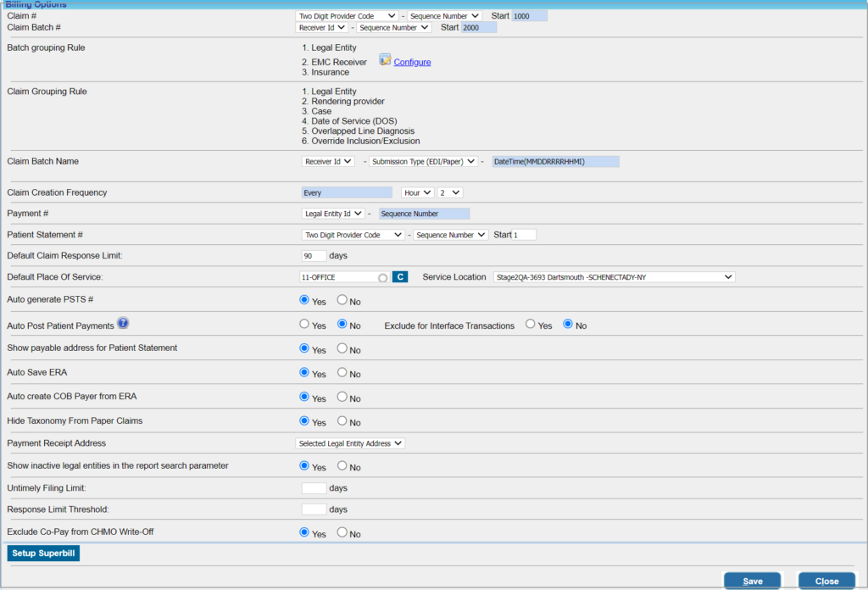Screen dimensions: 868x590
Task: Open Payment # Legal Entity Id dropdown
Action: click(333, 214)
